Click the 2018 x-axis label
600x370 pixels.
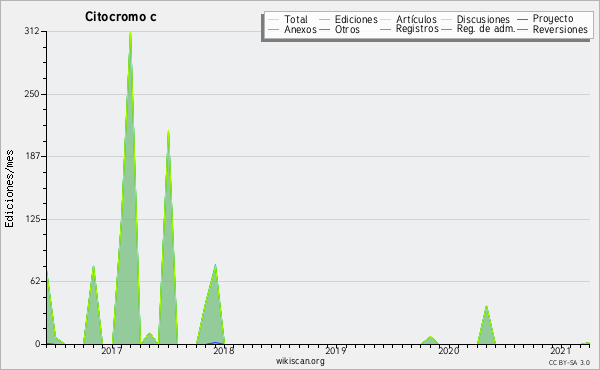[x=223, y=350]
